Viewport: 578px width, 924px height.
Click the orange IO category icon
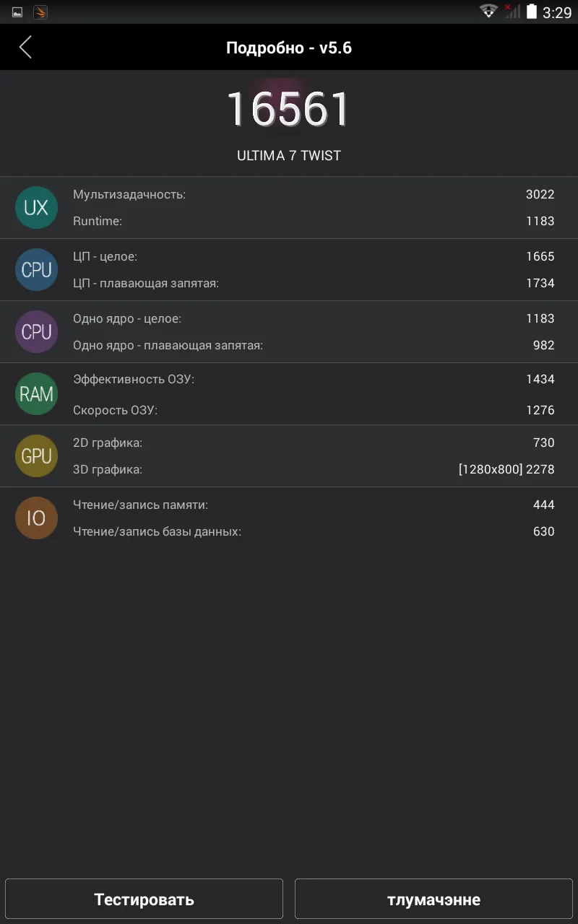[x=36, y=518]
